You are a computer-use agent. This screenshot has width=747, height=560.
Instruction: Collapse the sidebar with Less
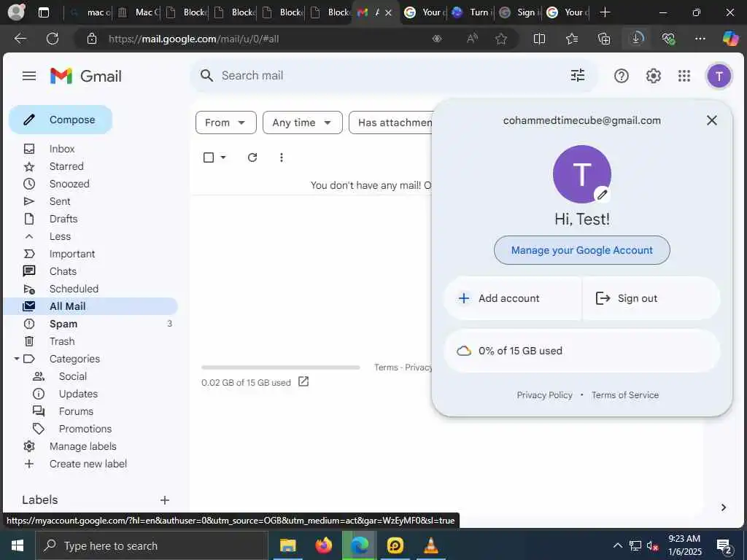pyautogui.click(x=60, y=236)
